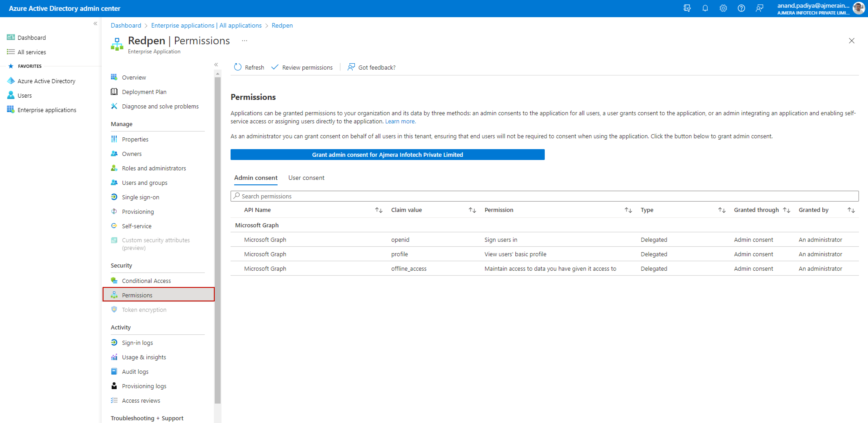Viewport: 868px width, 423px height.
Task: Click the Got feedback person icon
Action: (351, 67)
